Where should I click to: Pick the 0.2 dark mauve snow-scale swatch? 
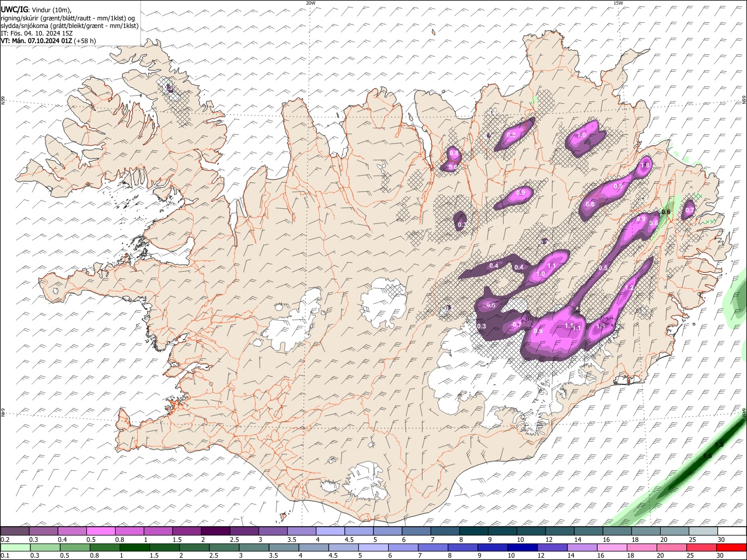tap(15, 531)
